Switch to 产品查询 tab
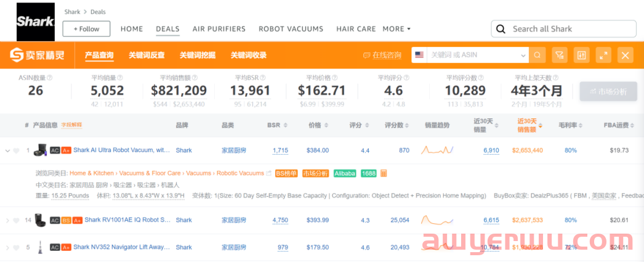 click(x=99, y=55)
